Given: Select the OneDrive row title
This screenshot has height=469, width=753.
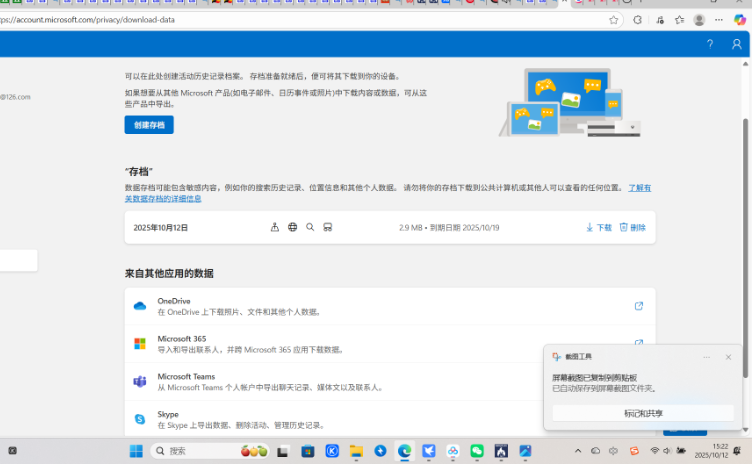Looking at the screenshot, I should tap(174, 301).
